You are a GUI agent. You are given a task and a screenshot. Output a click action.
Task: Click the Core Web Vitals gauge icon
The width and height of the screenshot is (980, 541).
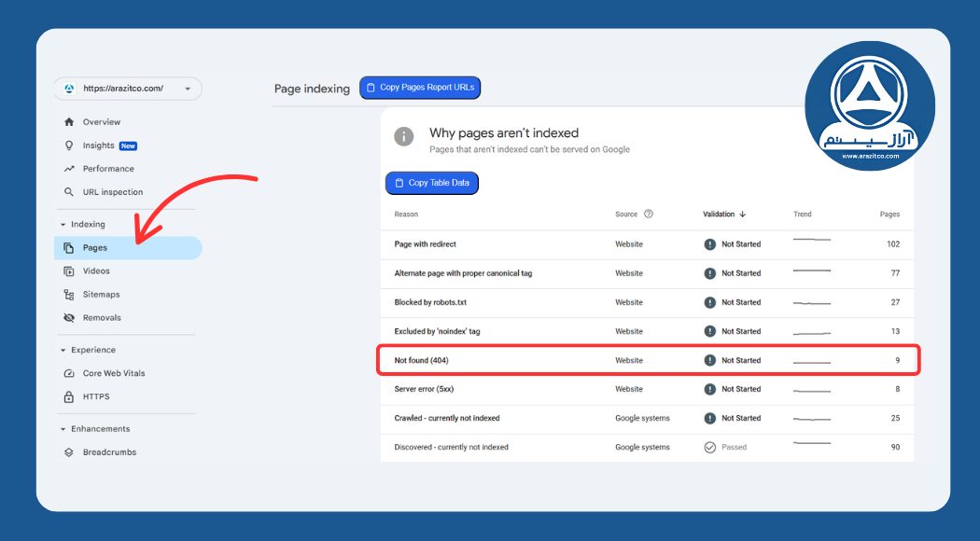68,373
